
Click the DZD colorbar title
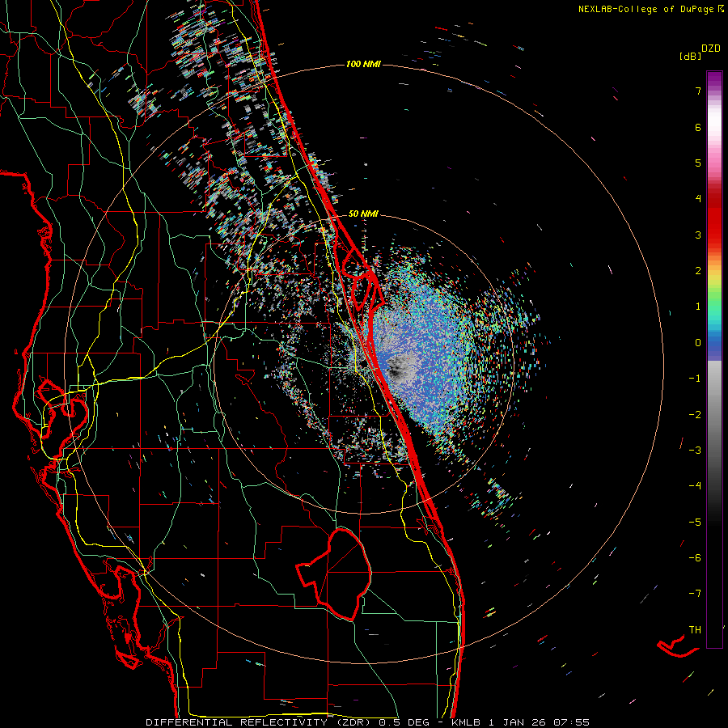[x=711, y=49]
